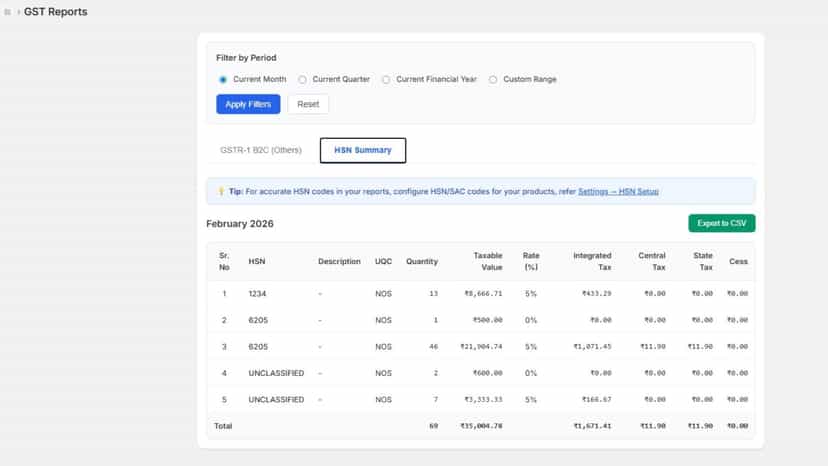Click total integrated tax ₹1,671.41
This screenshot has height=466, width=828.
tap(592, 426)
